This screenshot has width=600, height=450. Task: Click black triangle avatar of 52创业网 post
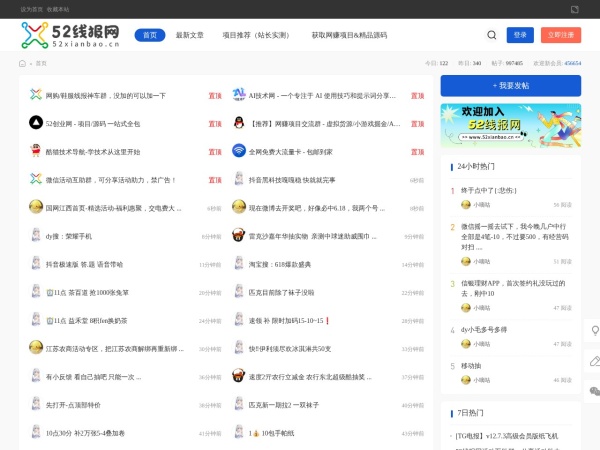click(36, 123)
